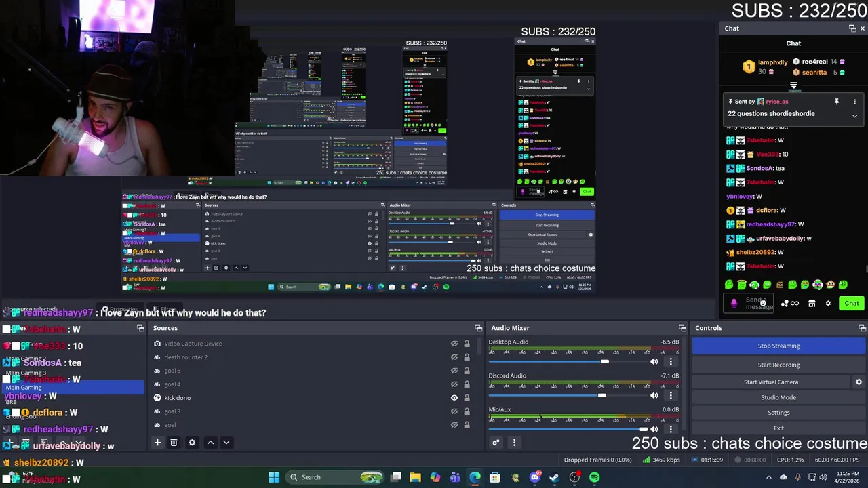The height and width of the screenshot is (488, 868).
Task: Open Steam from the taskbar
Action: (554, 477)
